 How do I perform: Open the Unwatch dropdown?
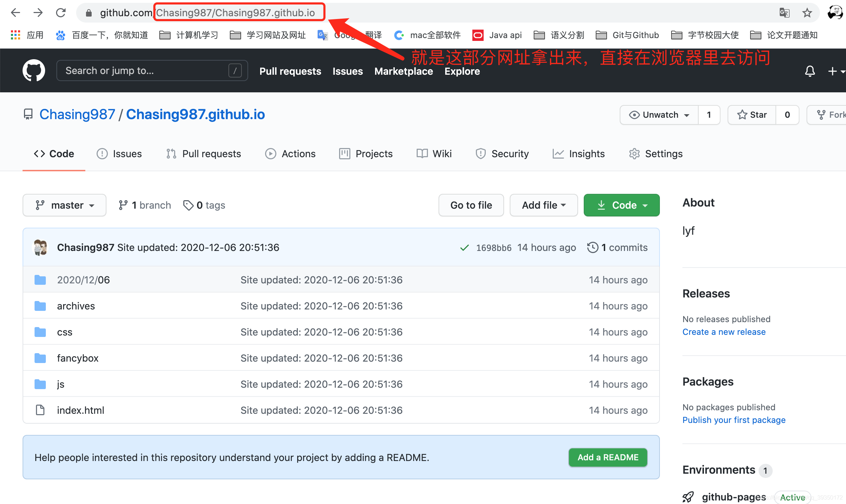pyautogui.click(x=659, y=115)
